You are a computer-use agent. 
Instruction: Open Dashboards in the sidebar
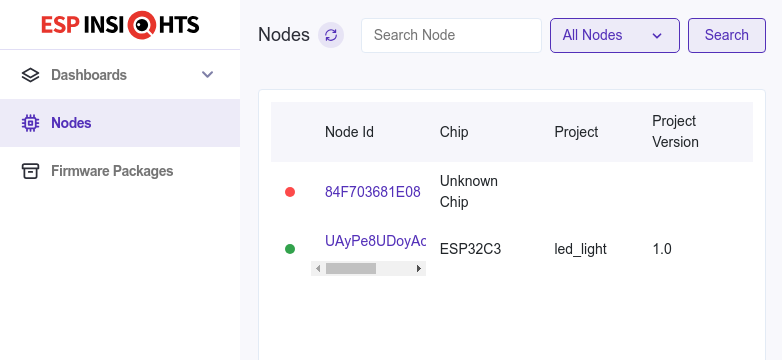pos(120,75)
